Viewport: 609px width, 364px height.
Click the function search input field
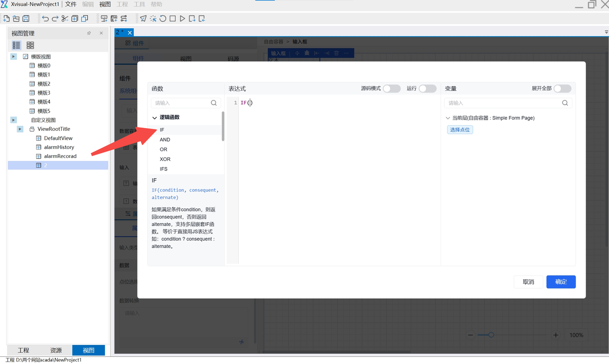click(x=186, y=103)
